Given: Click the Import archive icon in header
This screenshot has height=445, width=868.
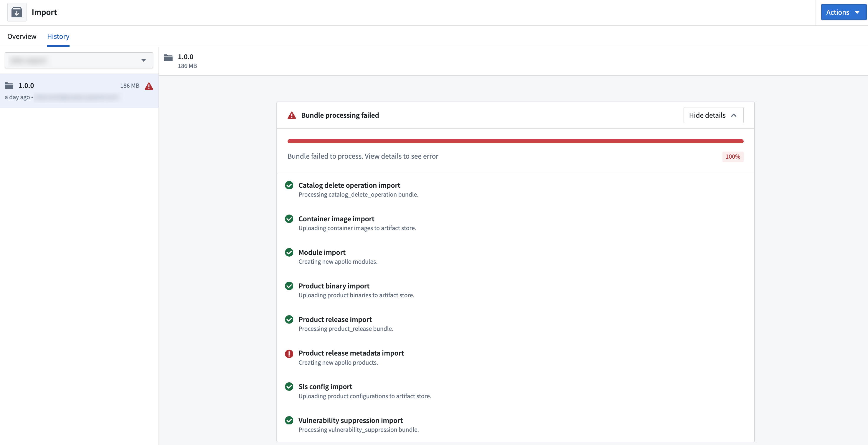Looking at the screenshot, I should tap(17, 12).
